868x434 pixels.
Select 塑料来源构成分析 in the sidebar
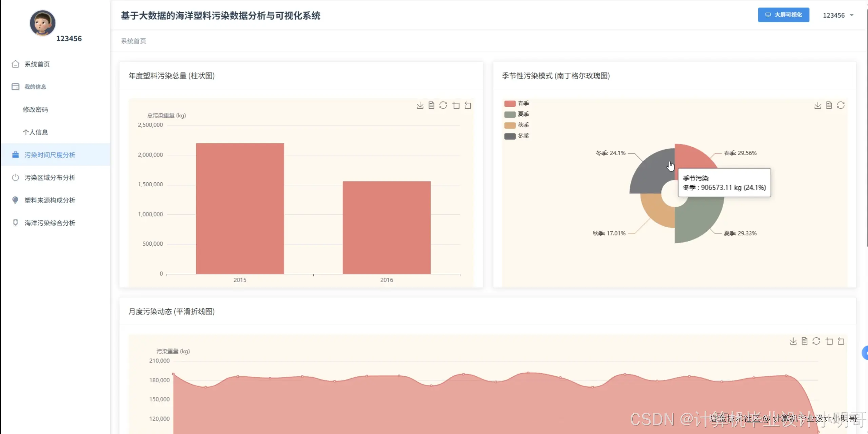[x=50, y=200]
